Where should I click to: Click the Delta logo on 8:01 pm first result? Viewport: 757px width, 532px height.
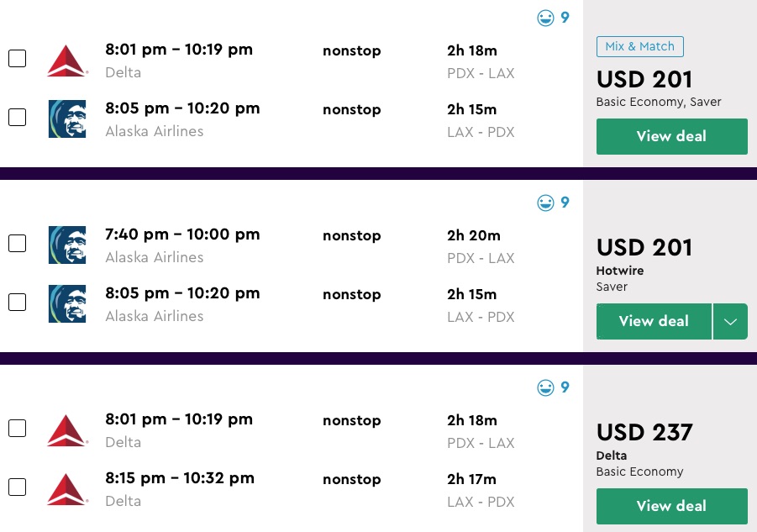coord(67,61)
